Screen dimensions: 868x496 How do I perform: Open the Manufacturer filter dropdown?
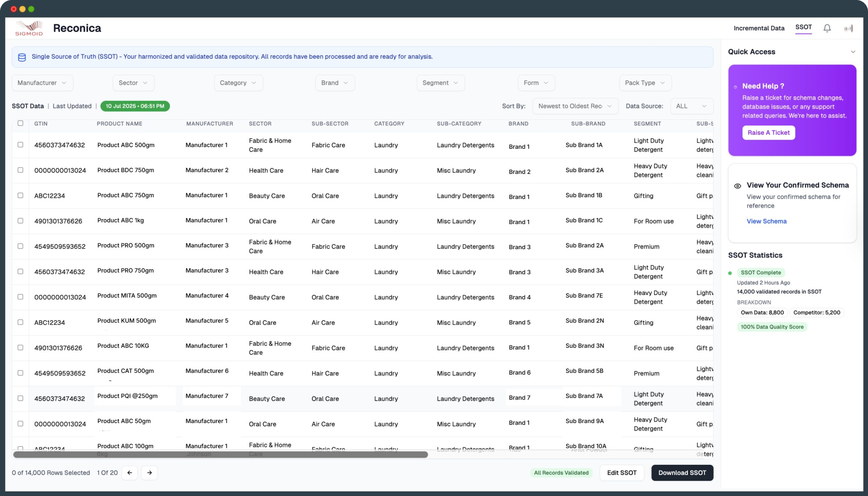point(42,83)
